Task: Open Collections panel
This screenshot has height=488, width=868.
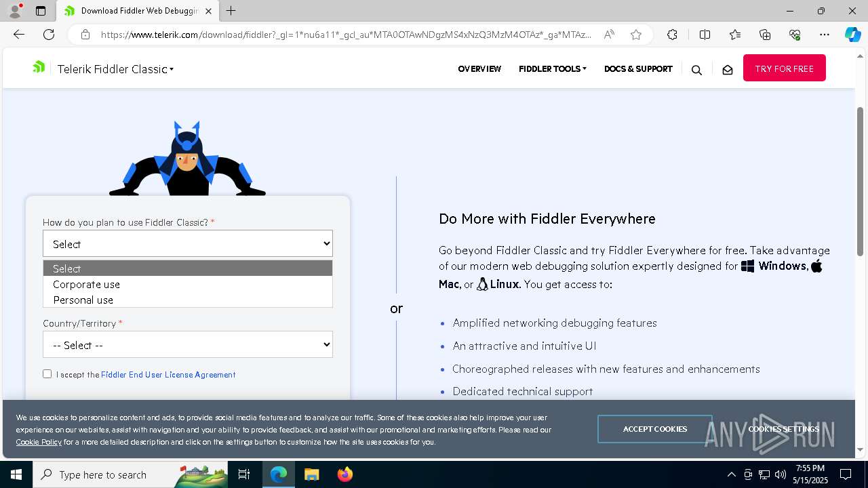Action: click(x=765, y=35)
